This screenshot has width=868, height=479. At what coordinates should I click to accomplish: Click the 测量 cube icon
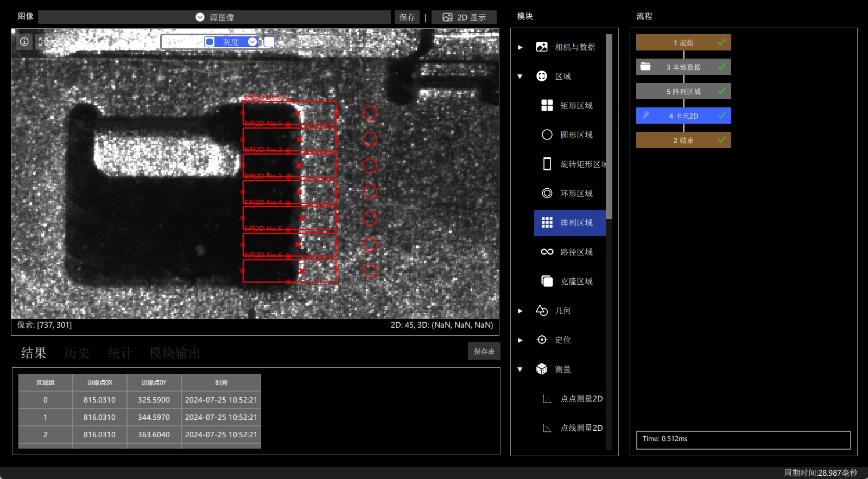pos(542,369)
